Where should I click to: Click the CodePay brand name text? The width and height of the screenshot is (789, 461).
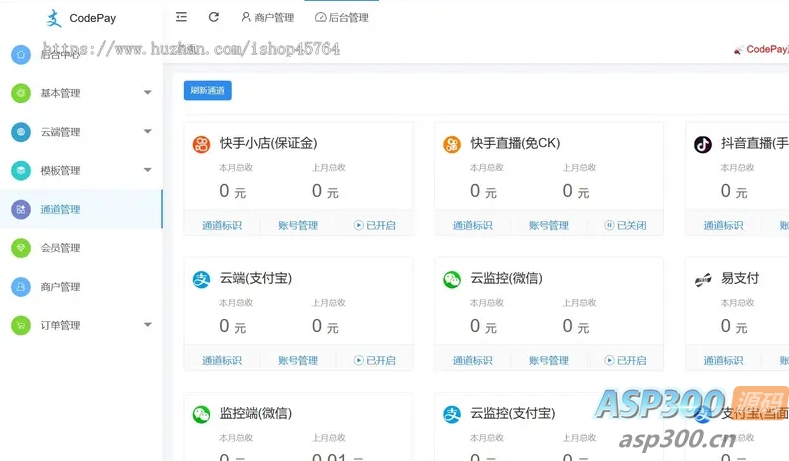pyautogui.click(x=93, y=18)
